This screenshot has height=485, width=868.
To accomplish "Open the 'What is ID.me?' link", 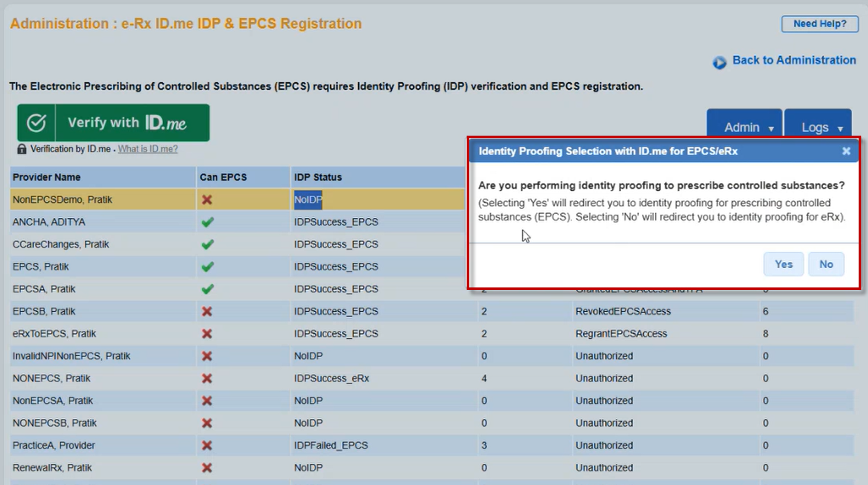I will 148,149.
